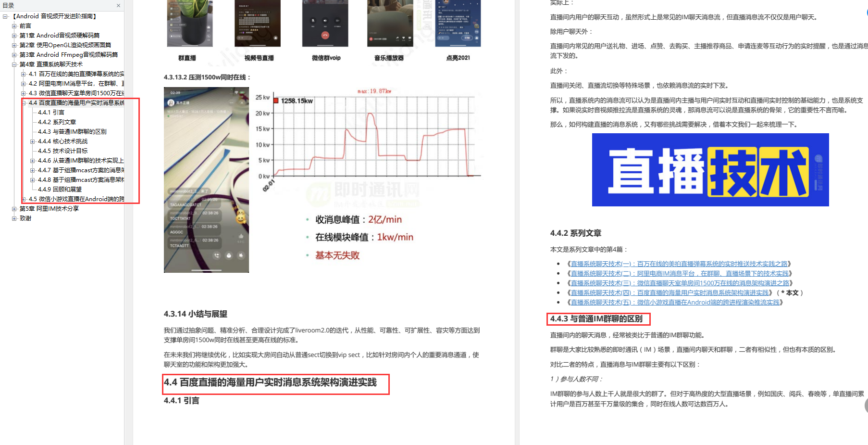Select 4.4 百度直播的海量用户实时消息 bookmark
The width and height of the screenshot is (868, 445).
tap(76, 103)
